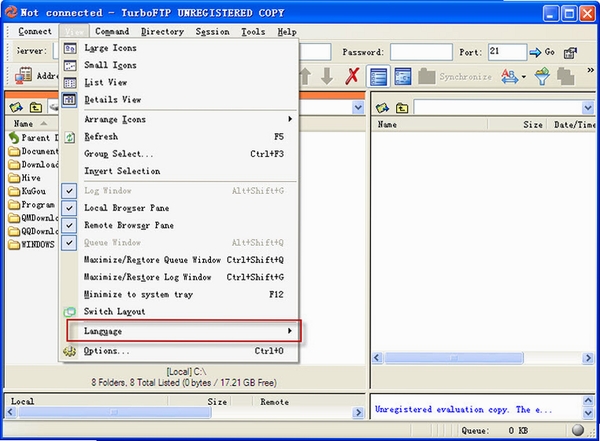Click Details View icon in menu
This screenshot has width=600, height=441.
pyautogui.click(x=69, y=100)
